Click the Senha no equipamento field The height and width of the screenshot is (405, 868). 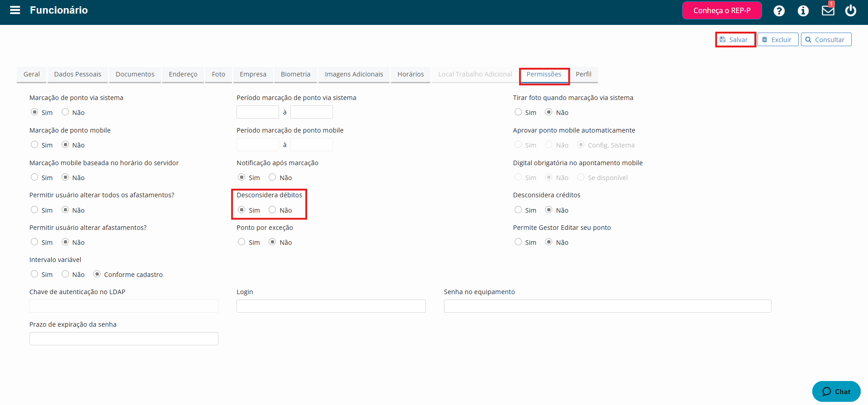(608, 306)
